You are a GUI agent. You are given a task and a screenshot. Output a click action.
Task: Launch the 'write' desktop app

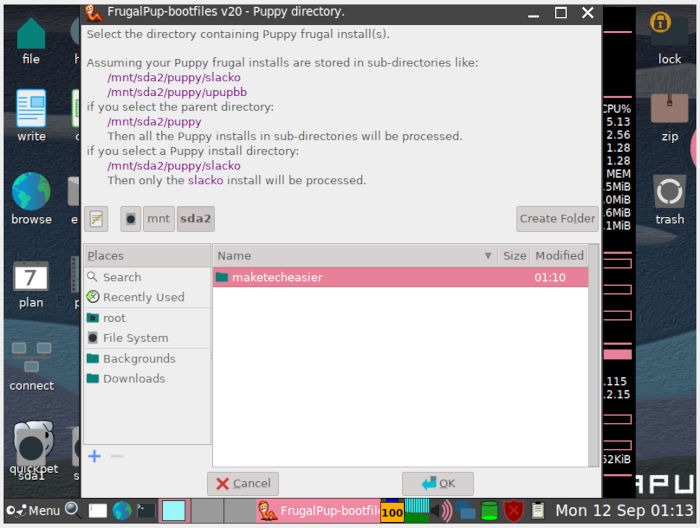(31, 116)
